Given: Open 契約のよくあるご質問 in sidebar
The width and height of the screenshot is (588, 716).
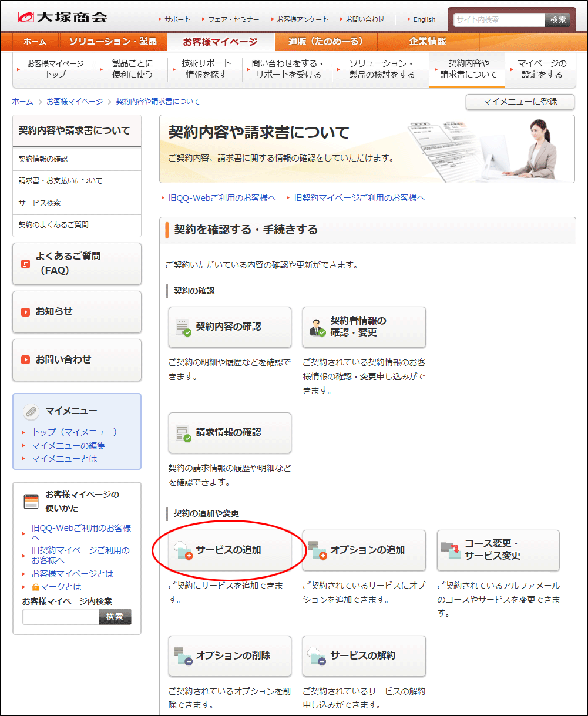Looking at the screenshot, I should point(76,225).
